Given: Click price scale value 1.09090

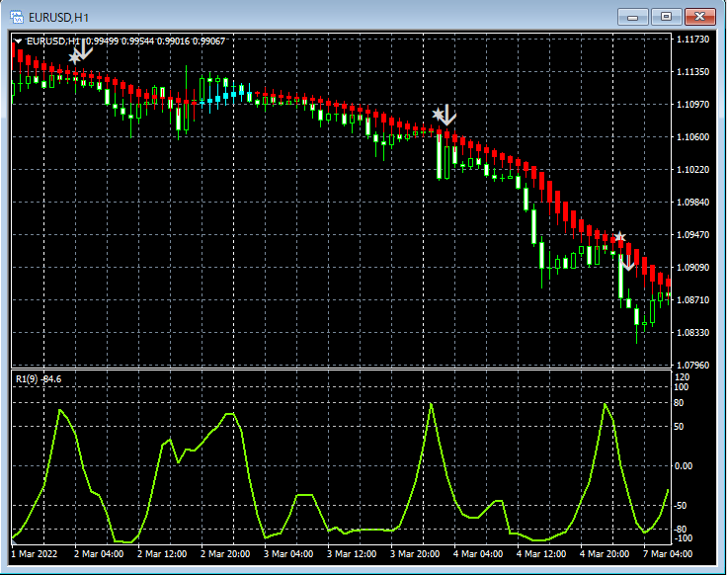Looking at the screenshot, I should click(x=692, y=268).
